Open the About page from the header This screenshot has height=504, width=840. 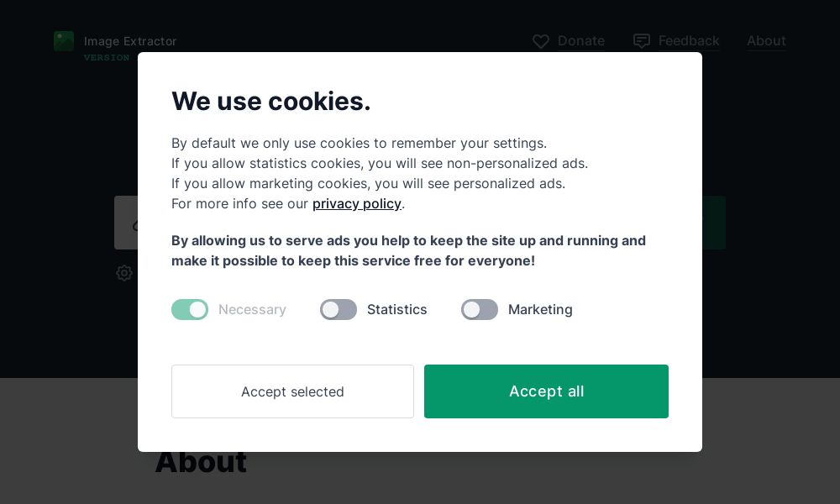point(766,40)
